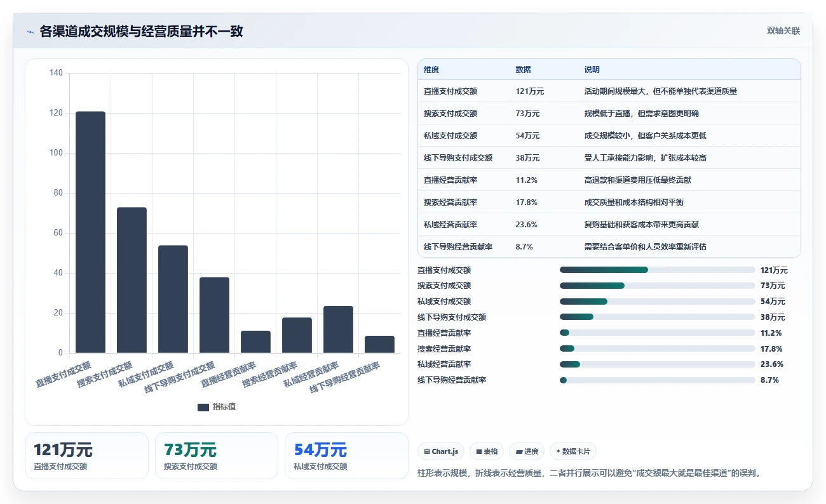Select table cell 54万元
The image size is (826, 504).
527,136
